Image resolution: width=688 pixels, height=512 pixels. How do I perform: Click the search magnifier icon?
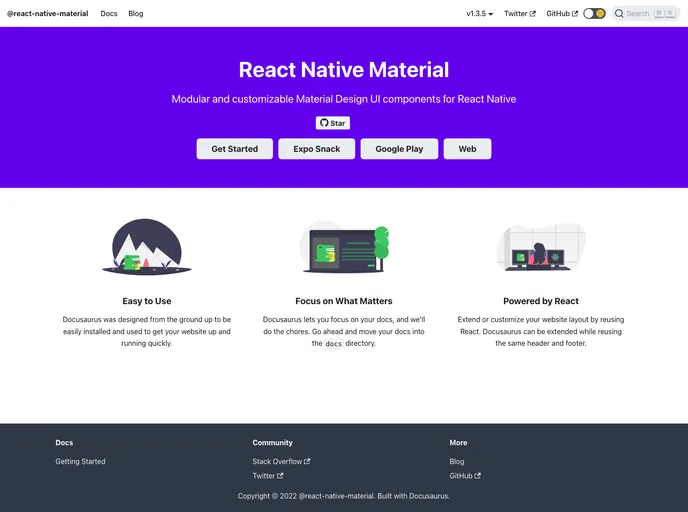click(619, 14)
